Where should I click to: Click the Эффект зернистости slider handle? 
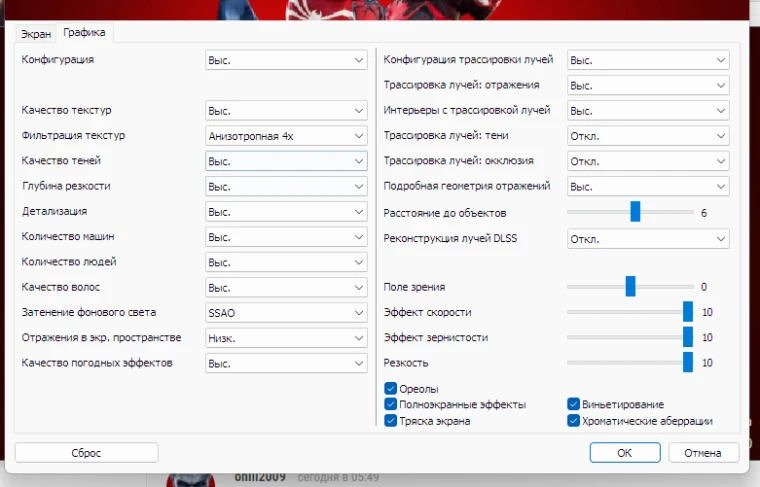(688, 337)
